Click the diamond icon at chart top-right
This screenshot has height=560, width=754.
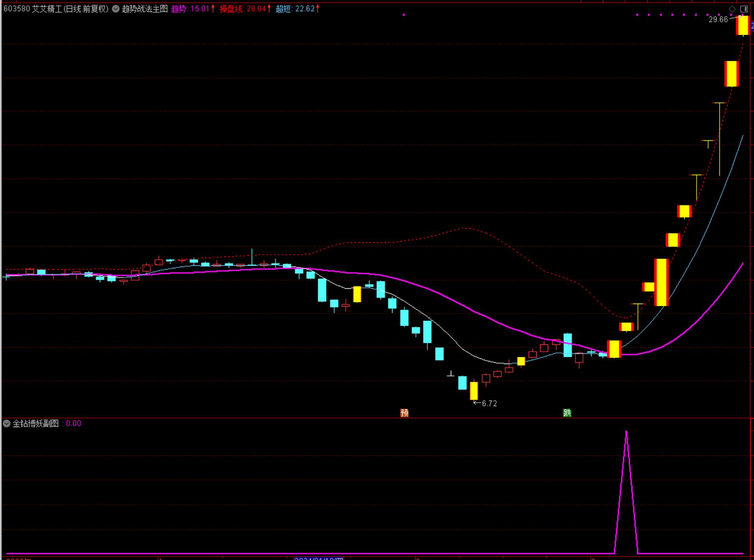point(732,9)
